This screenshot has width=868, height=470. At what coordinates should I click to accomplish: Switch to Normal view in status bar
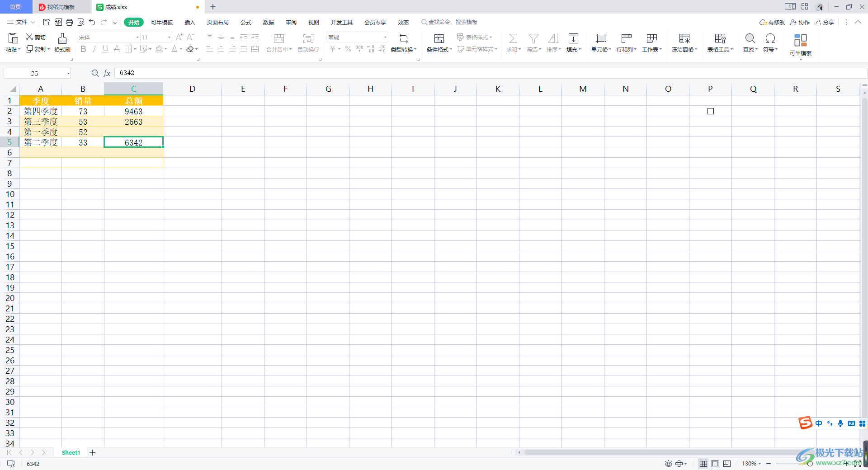pos(703,464)
